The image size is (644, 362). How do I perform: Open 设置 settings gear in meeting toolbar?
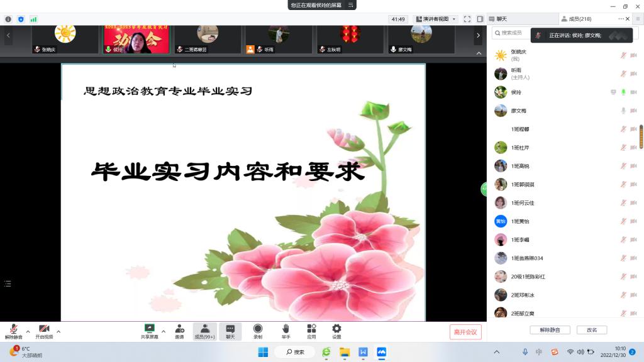coord(336,329)
